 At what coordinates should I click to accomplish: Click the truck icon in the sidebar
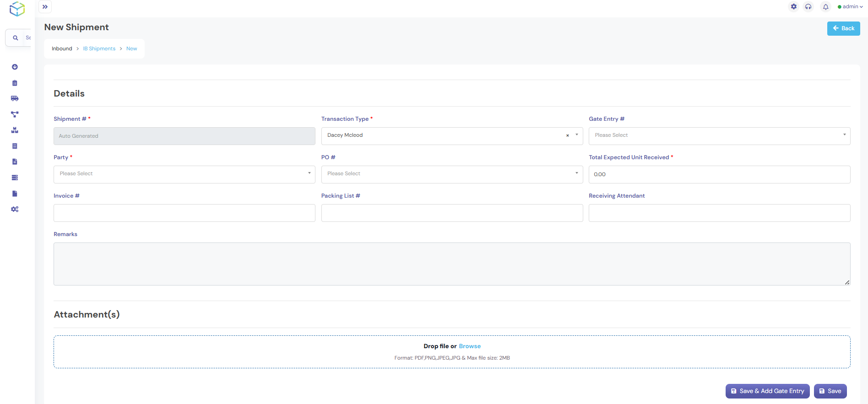tap(15, 98)
